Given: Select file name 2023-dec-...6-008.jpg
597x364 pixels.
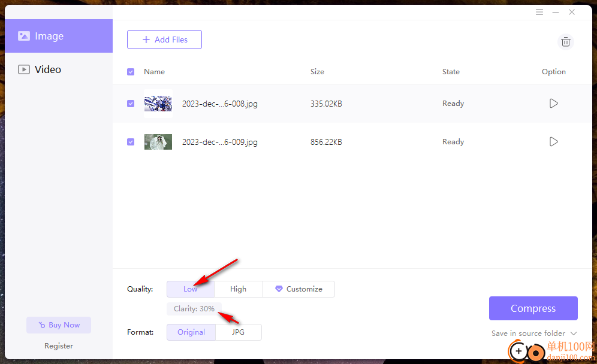Looking at the screenshot, I should pos(220,104).
